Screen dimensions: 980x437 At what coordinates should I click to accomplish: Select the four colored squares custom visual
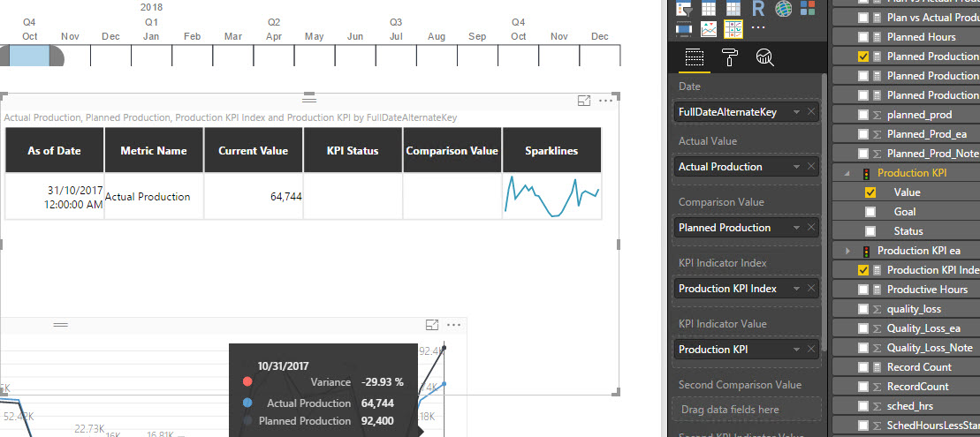point(808,9)
